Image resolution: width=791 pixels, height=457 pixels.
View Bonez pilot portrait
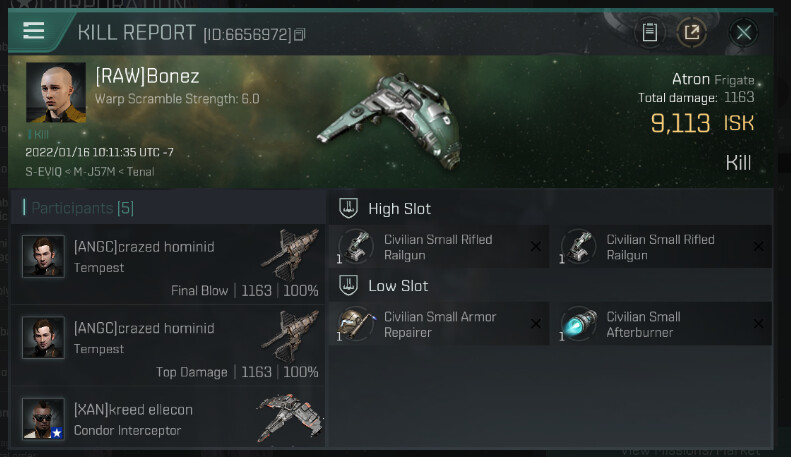point(55,94)
